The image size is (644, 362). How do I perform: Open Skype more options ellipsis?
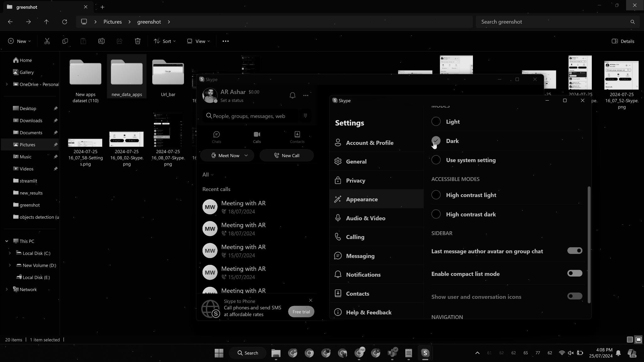pos(306,95)
